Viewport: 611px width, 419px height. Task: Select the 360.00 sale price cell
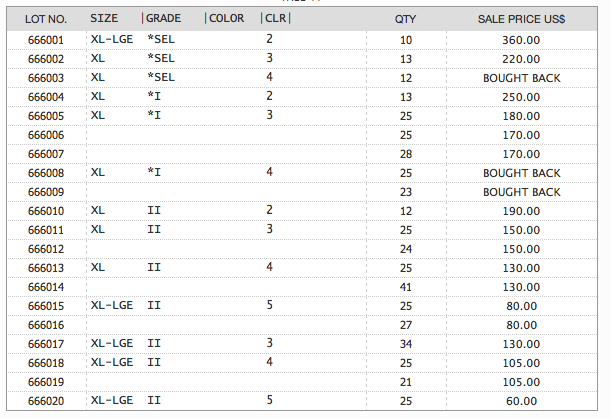coord(521,40)
